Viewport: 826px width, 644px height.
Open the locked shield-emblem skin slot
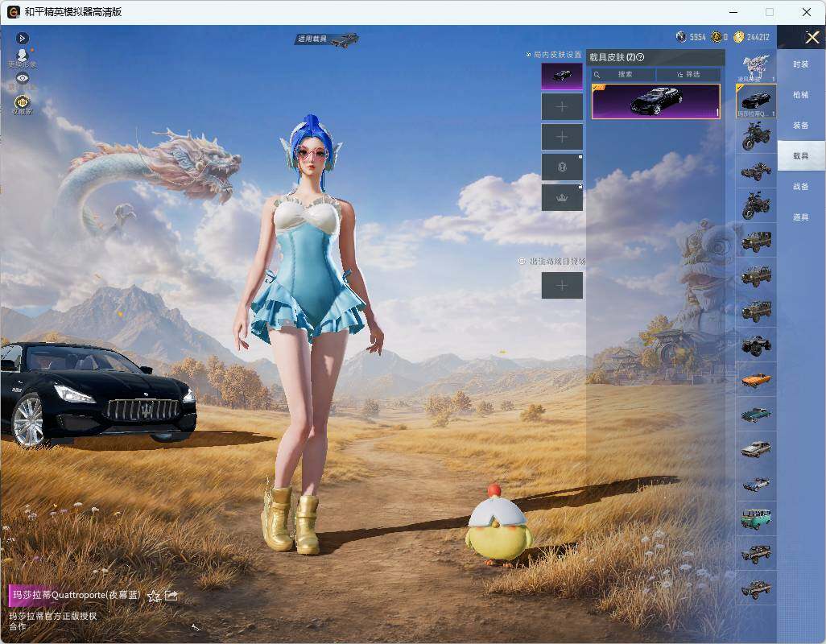point(562,167)
